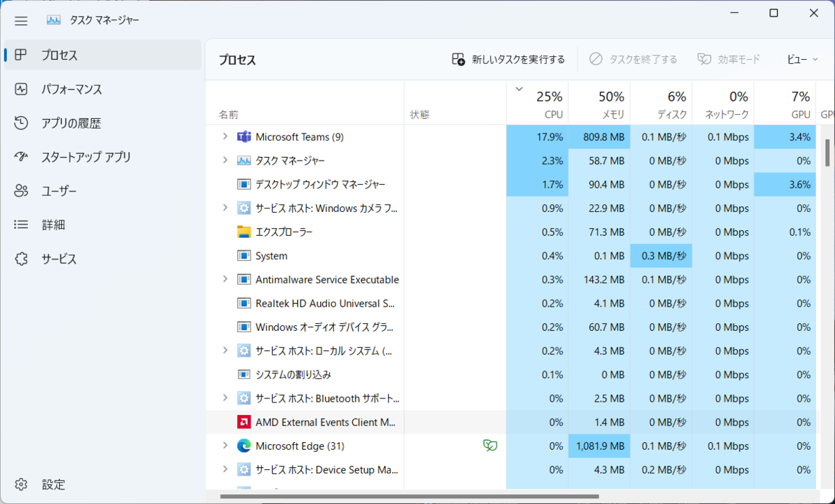This screenshot has height=504, width=835.
Task: Go to スタートアップ アプリ page icon
Action: pos(22,157)
